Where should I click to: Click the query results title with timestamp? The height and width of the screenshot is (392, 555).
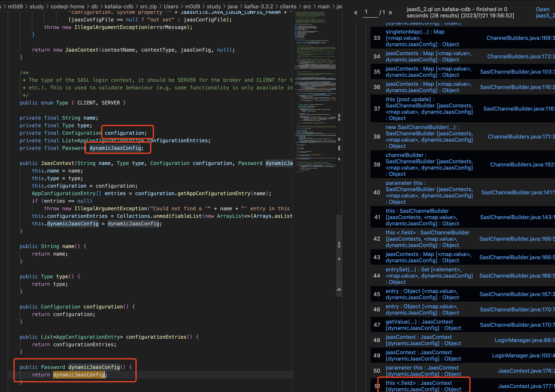[x=460, y=12]
